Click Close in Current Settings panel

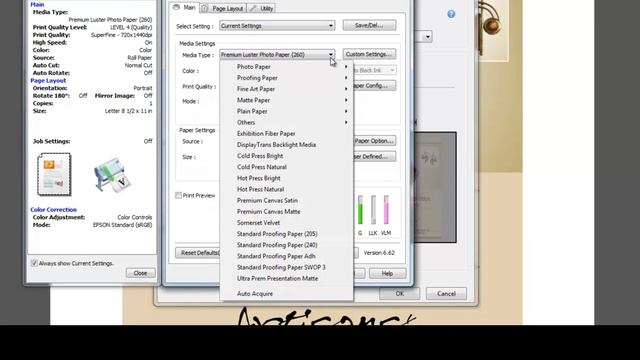point(140,273)
